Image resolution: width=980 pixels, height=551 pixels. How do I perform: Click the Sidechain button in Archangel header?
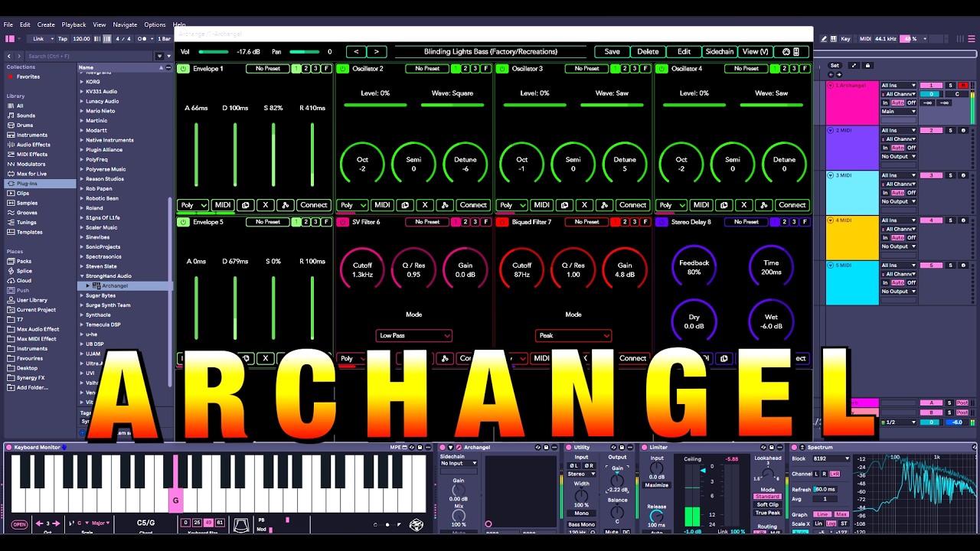pos(720,51)
